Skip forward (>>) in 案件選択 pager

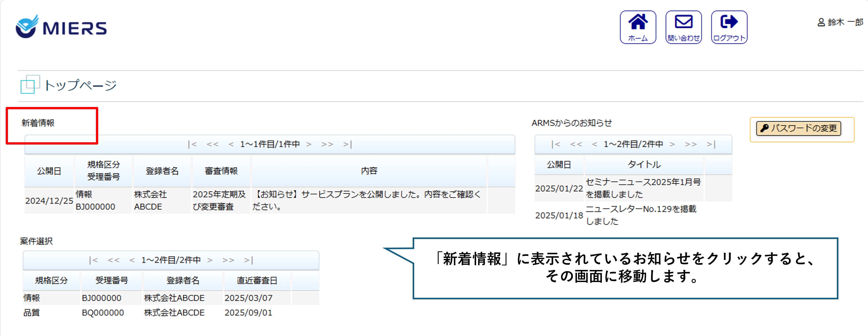228,260
